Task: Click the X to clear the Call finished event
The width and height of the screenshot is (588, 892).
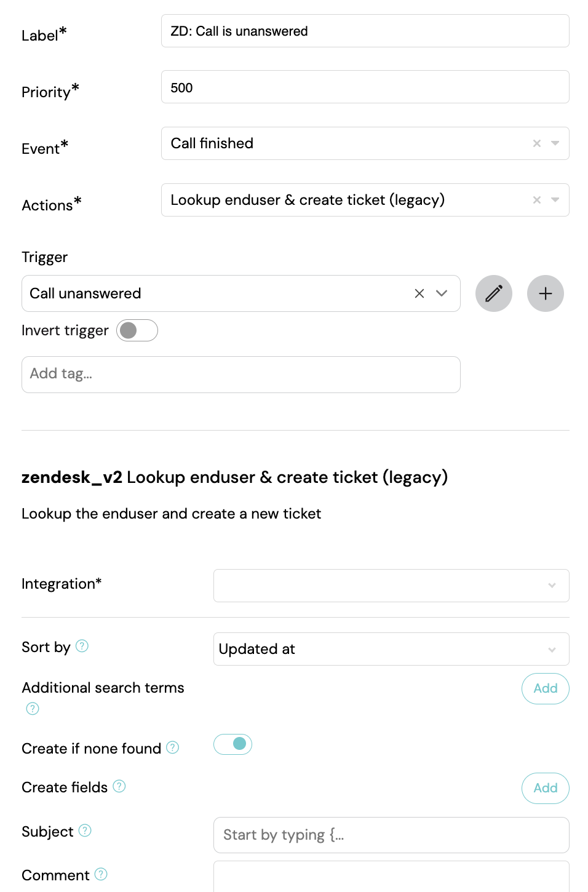Action: point(536,143)
